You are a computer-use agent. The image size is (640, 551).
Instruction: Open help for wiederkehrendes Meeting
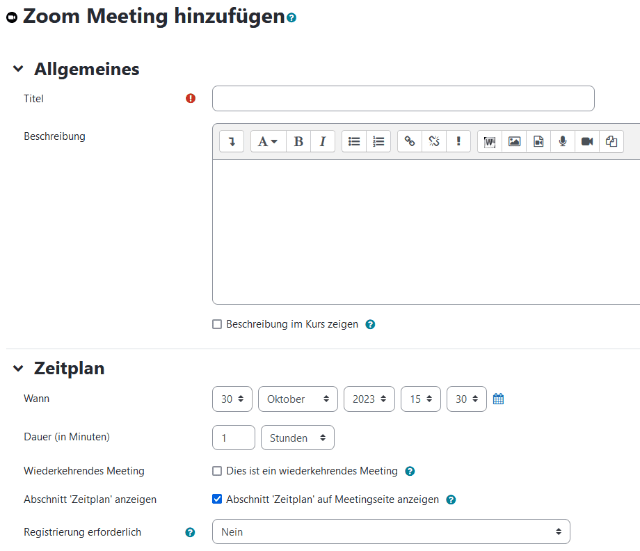pyautogui.click(x=410, y=471)
